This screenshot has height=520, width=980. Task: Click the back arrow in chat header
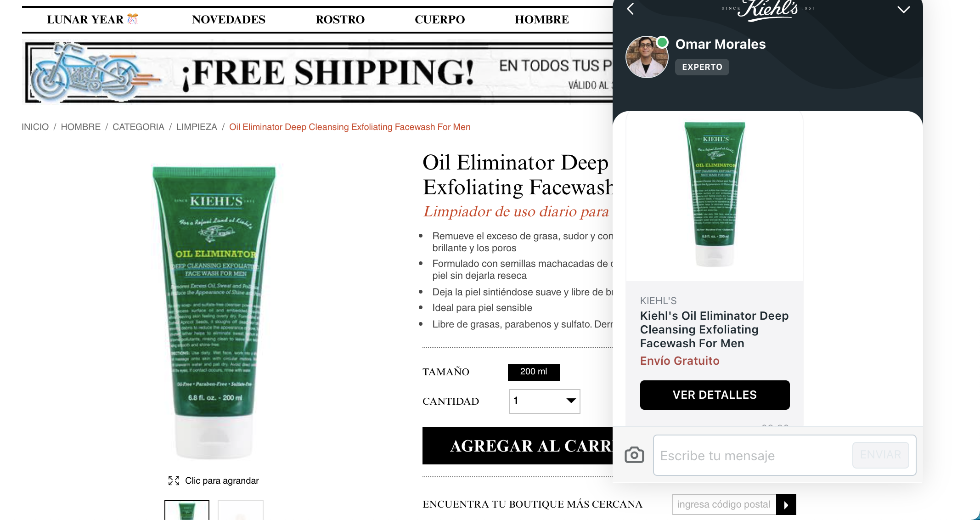pos(631,9)
